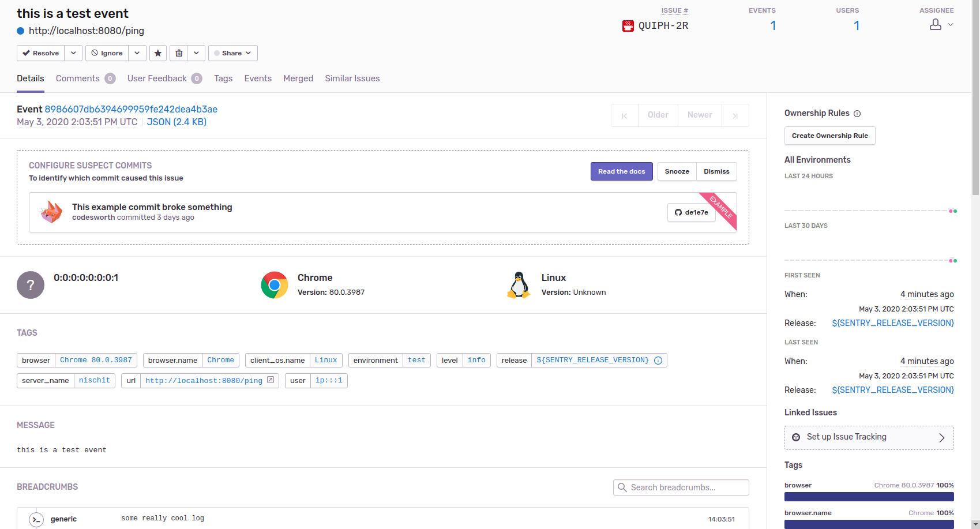Jump to the newest event
The height and width of the screenshot is (529, 980).
[735, 115]
